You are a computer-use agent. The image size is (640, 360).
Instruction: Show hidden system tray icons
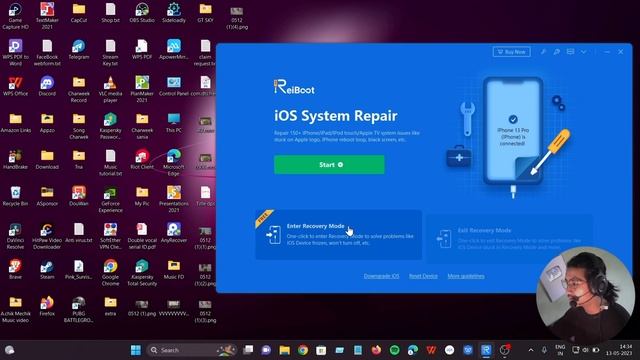[x=531, y=350]
